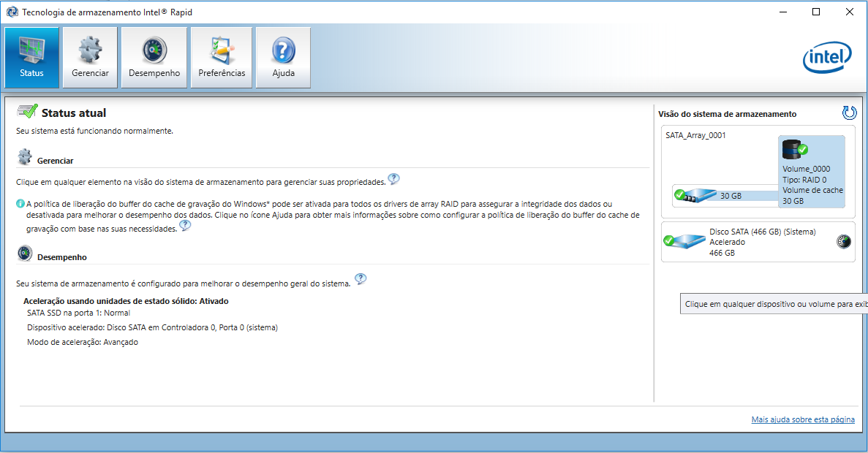Close the Intel Rapid Storage window
The image size is (868, 453).
pyautogui.click(x=850, y=12)
